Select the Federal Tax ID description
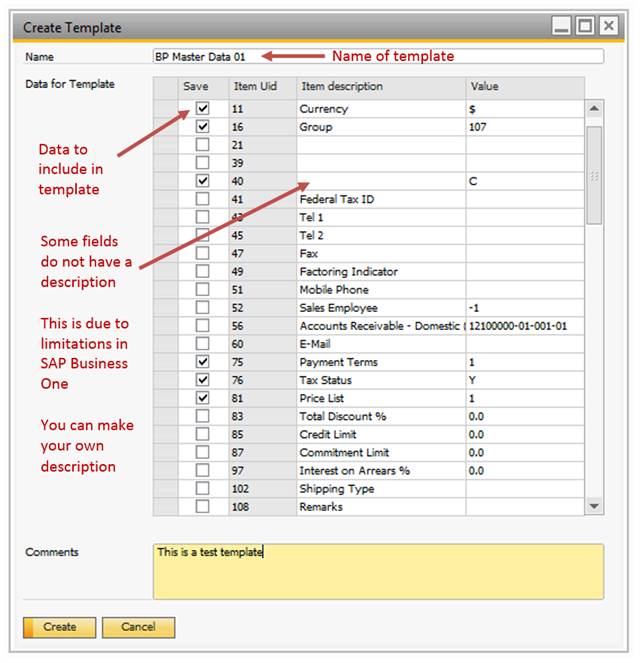The height and width of the screenshot is (663, 642). click(x=381, y=199)
